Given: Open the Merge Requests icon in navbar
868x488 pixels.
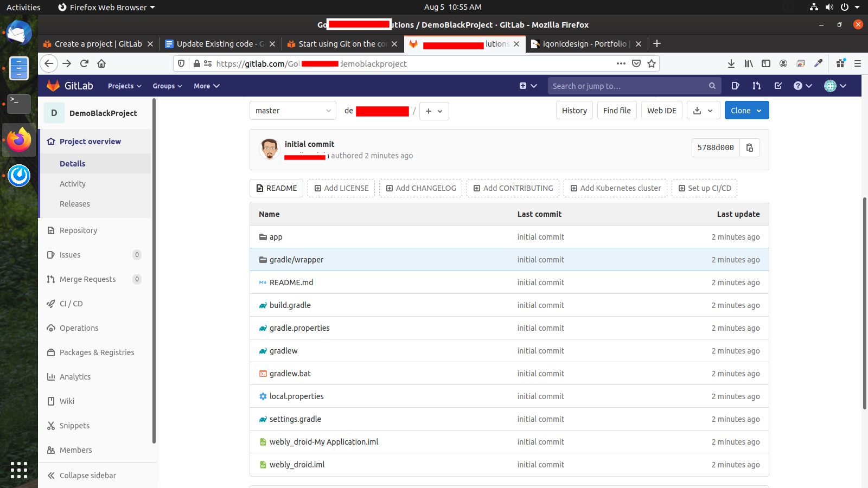Looking at the screenshot, I should (x=756, y=86).
